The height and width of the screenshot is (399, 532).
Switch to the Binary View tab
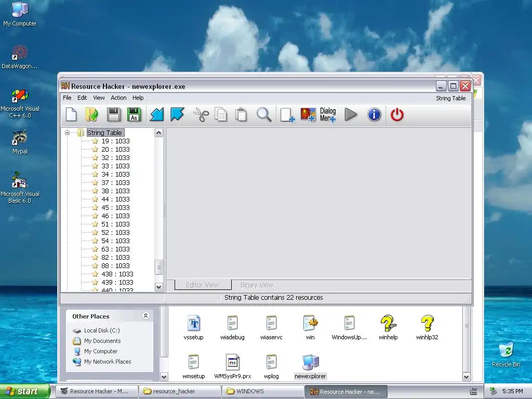(x=257, y=285)
